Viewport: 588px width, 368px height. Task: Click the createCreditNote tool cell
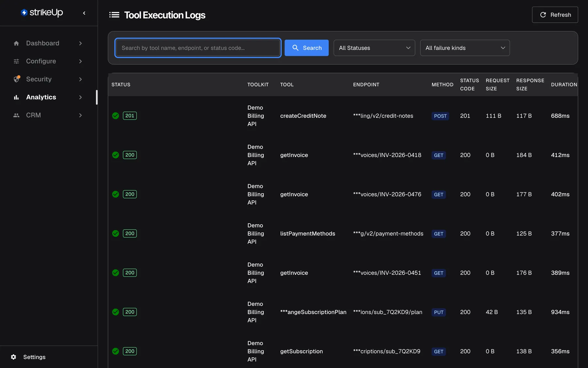(x=303, y=116)
